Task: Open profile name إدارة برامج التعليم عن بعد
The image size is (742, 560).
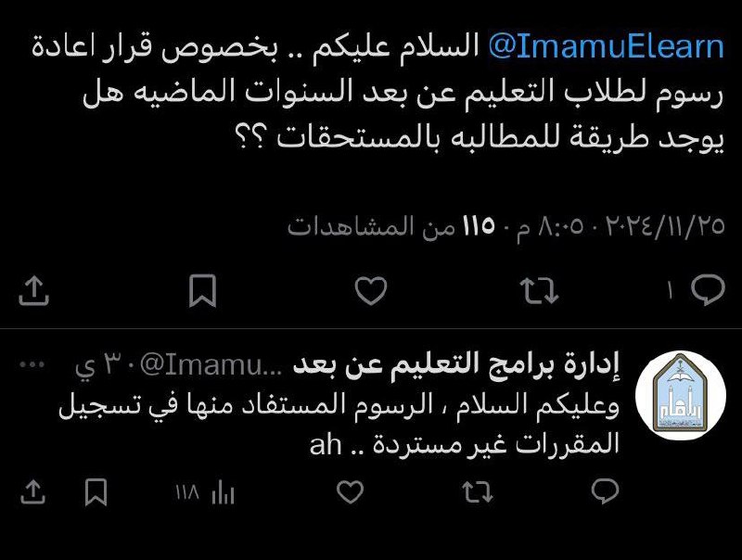Action: click(456, 364)
